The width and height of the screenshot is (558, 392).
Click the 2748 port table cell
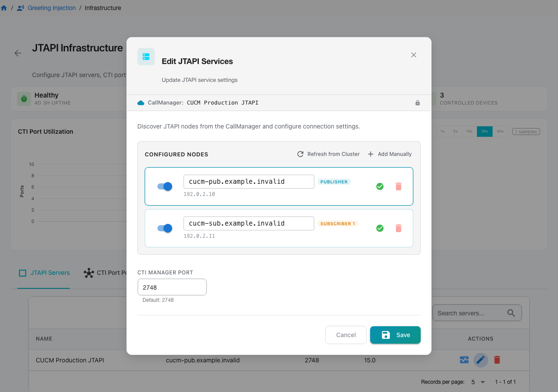312,360
